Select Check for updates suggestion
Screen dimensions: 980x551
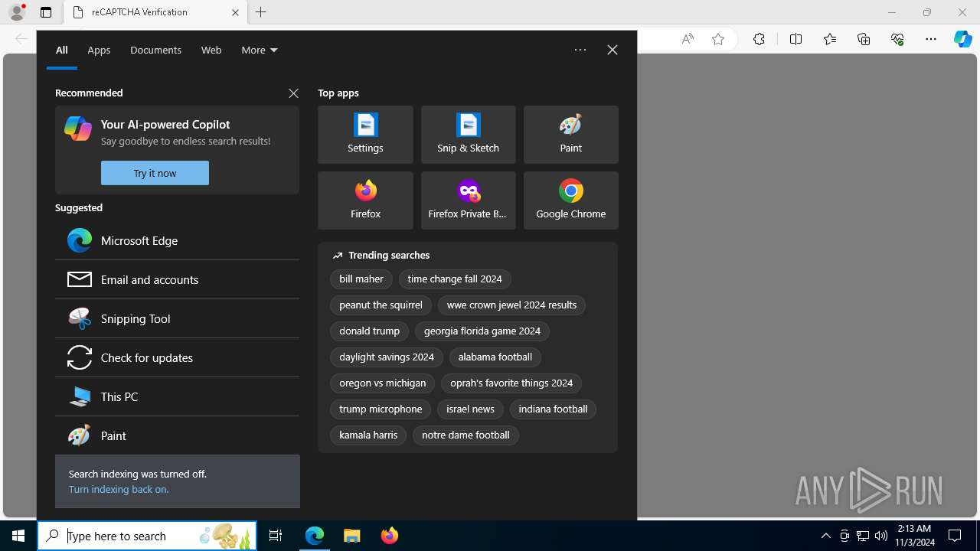pyautogui.click(x=177, y=357)
